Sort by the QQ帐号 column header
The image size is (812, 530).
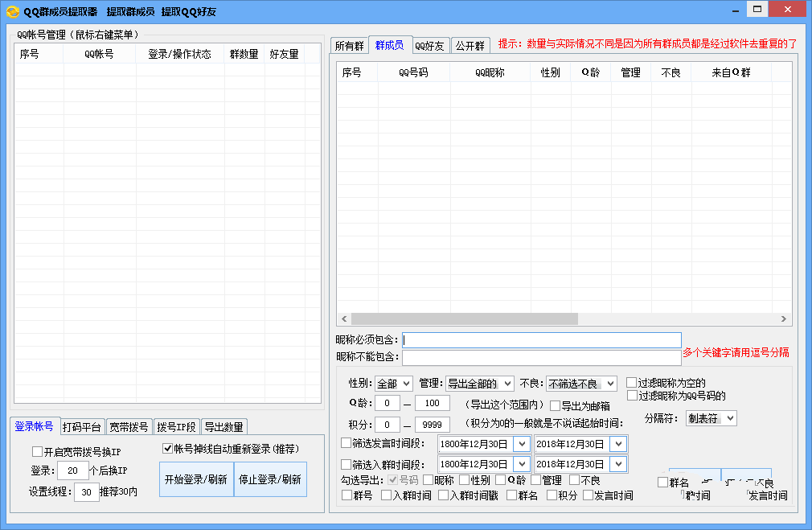pos(100,54)
